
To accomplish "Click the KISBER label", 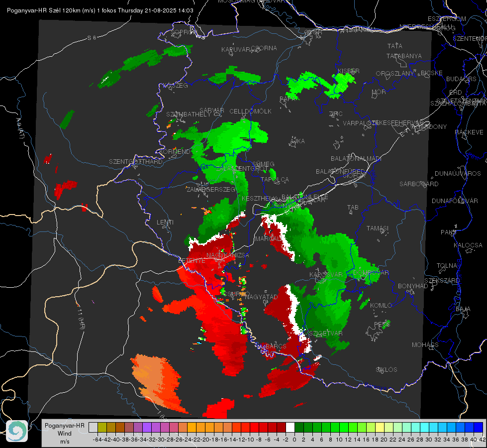I will [349, 71].
